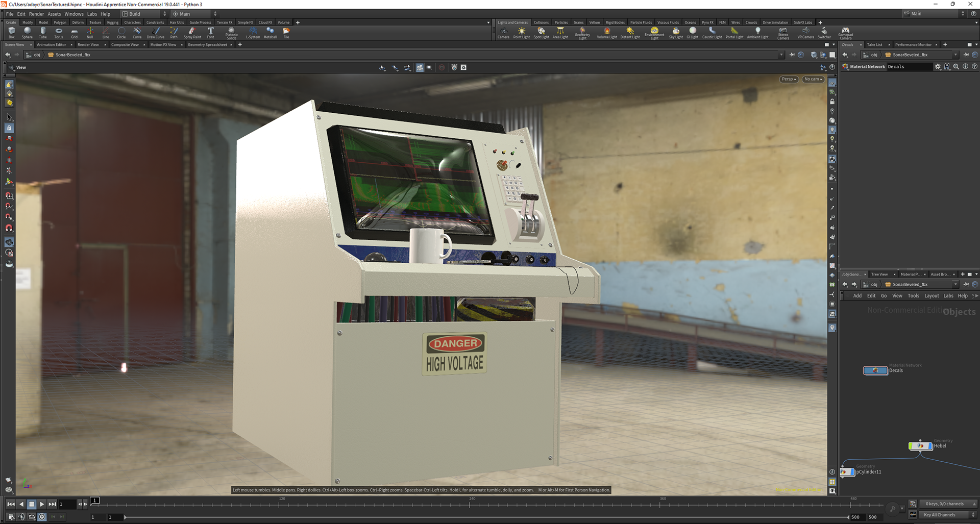The width and height of the screenshot is (980, 524).
Task: Open the network editor Tools menu
Action: pyautogui.click(x=913, y=296)
